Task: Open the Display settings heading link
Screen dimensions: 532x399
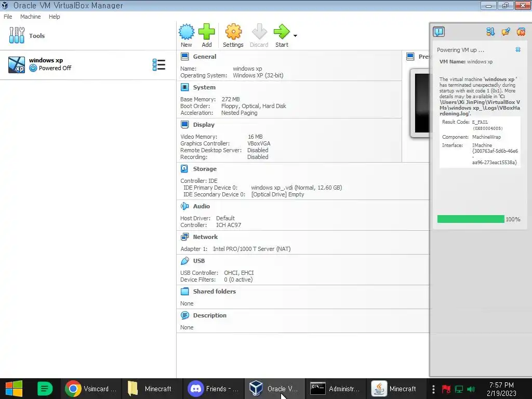Action: [x=204, y=125]
